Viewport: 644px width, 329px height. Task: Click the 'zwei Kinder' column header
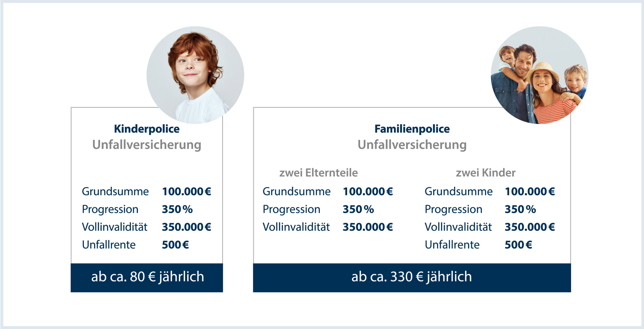click(486, 173)
